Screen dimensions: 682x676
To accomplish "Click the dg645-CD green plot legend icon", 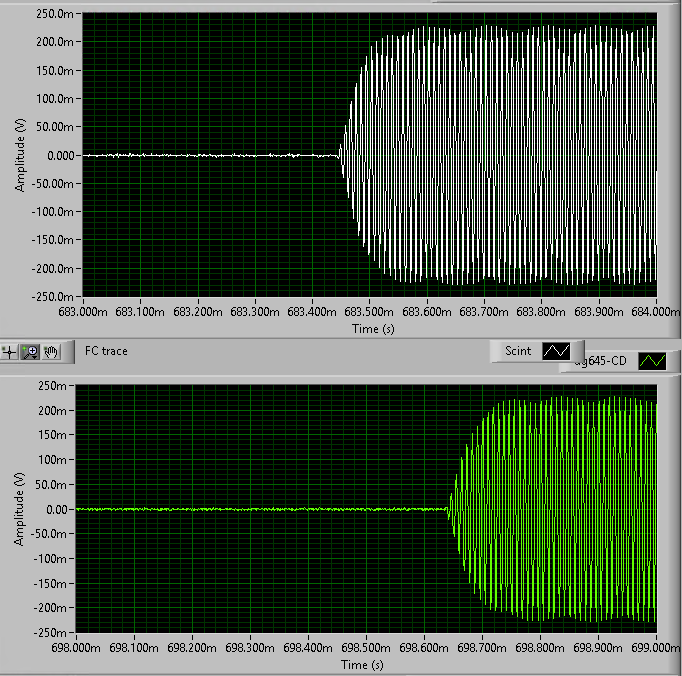I will tap(652, 361).
